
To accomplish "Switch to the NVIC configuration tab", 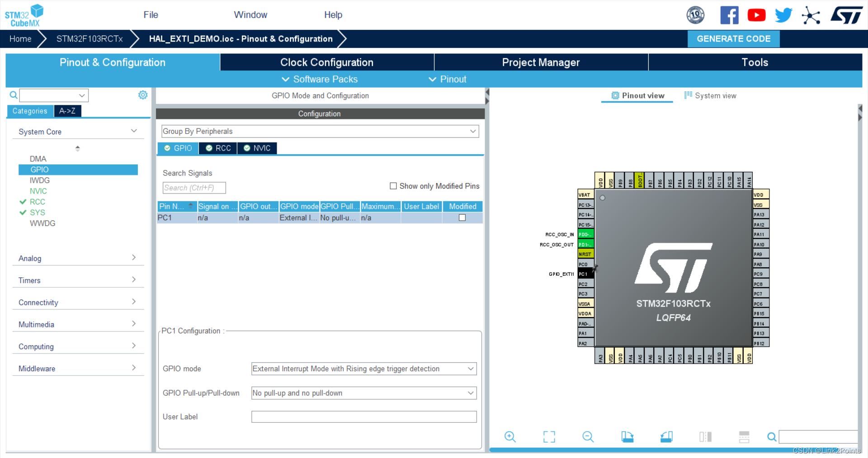I will tap(257, 148).
